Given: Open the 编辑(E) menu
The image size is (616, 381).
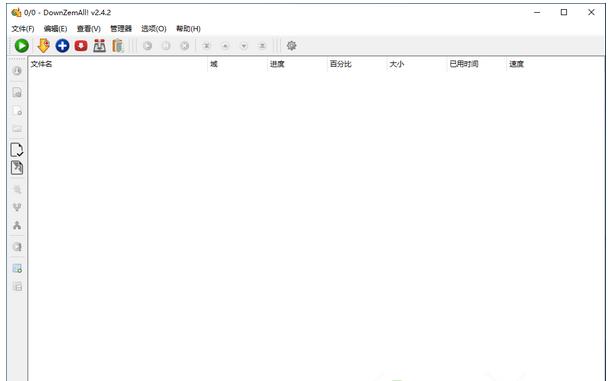Looking at the screenshot, I should (x=55, y=29).
